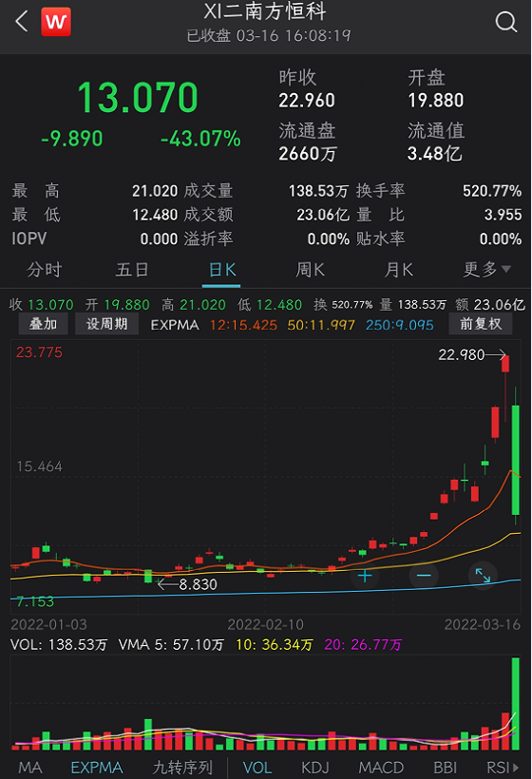The image size is (532, 779).
Task: Tap the 最低 value 12.480 in stats
Action: tap(155, 215)
